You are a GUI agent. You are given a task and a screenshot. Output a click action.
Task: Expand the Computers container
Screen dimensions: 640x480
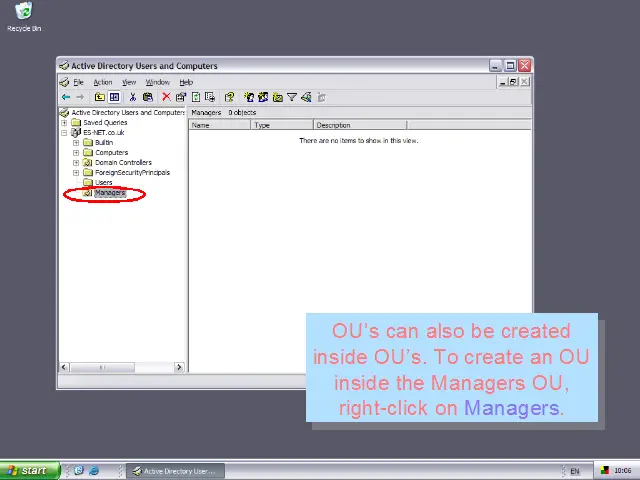pos(76,153)
